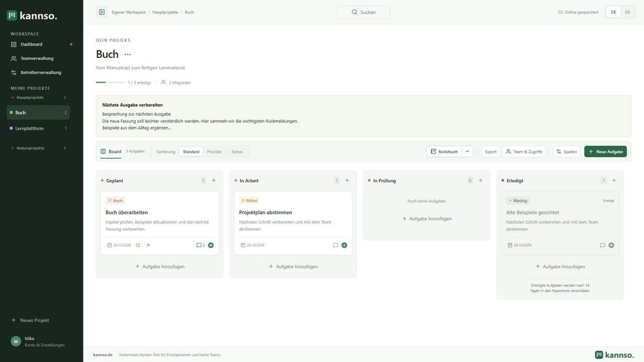This screenshot has width=644, height=362.
Task: Go to Eigener Workspace breadcrumb
Action: click(x=129, y=12)
